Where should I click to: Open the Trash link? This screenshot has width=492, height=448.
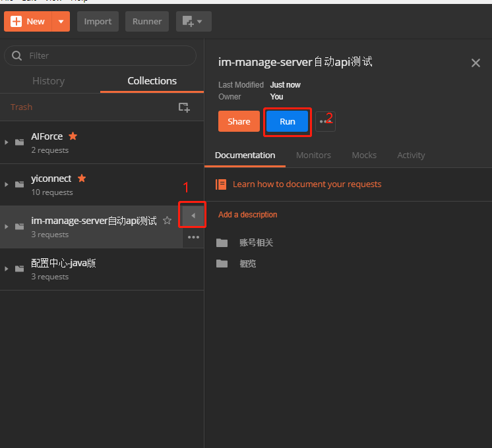21,107
